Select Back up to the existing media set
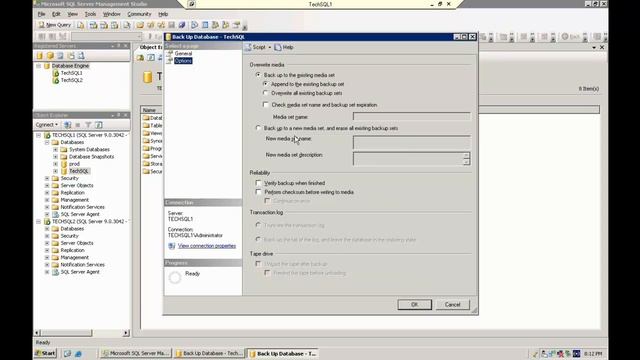Image resolution: width=640 pixels, height=360 pixels. point(258,75)
